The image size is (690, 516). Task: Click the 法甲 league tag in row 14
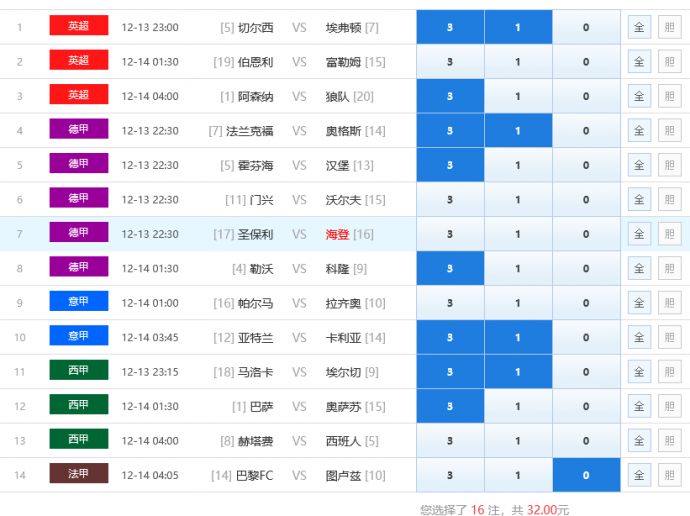(x=78, y=474)
